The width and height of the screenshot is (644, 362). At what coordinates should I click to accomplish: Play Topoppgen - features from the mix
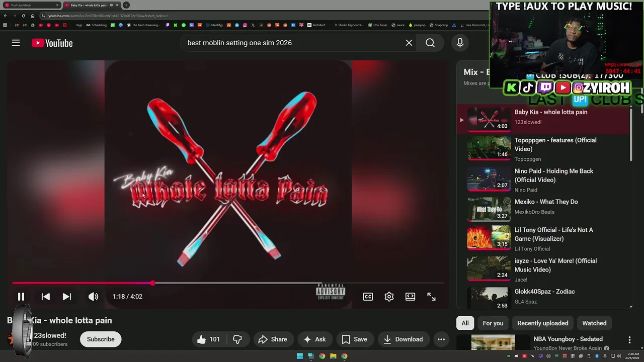pyautogui.click(x=542, y=149)
